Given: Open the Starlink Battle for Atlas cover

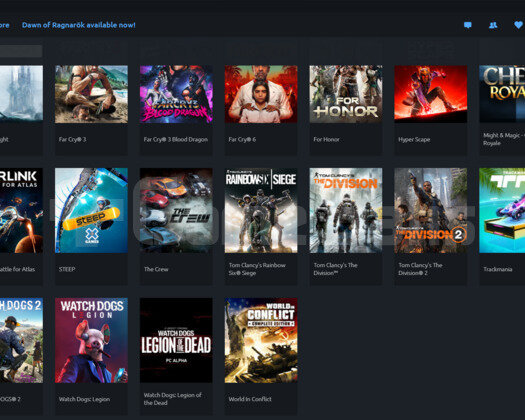Looking at the screenshot, I should point(21,210).
